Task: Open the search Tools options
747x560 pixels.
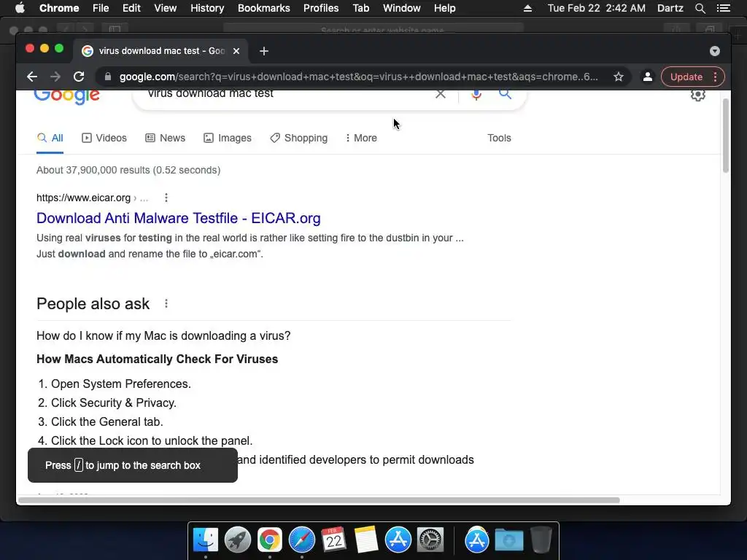Action: point(499,138)
